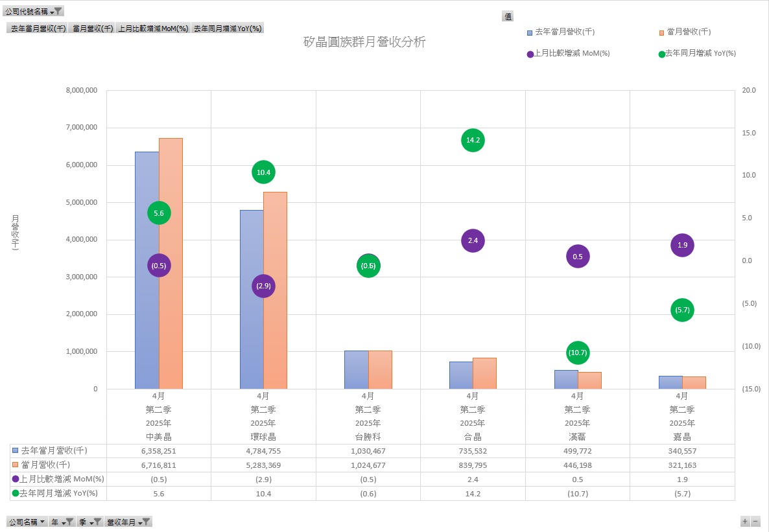Screen dimensions: 769x532
Task: Click the green (10.7) YoY bubble for 漢磊
Action: (x=578, y=353)
